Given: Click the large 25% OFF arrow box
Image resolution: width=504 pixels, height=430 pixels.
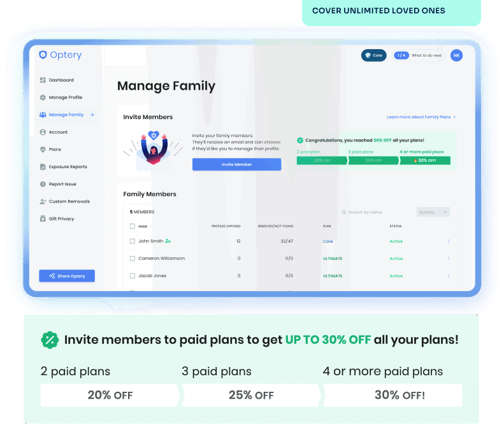Looking at the screenshot, I should pos(251,396).
